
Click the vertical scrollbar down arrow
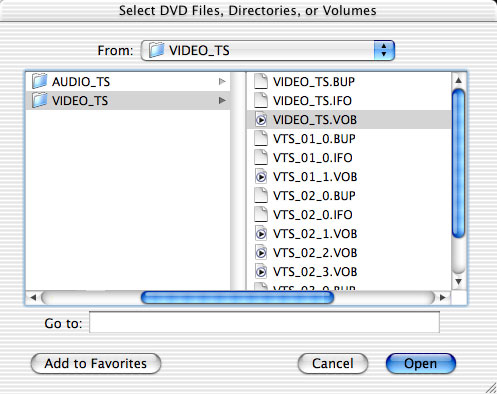(459, 282)
